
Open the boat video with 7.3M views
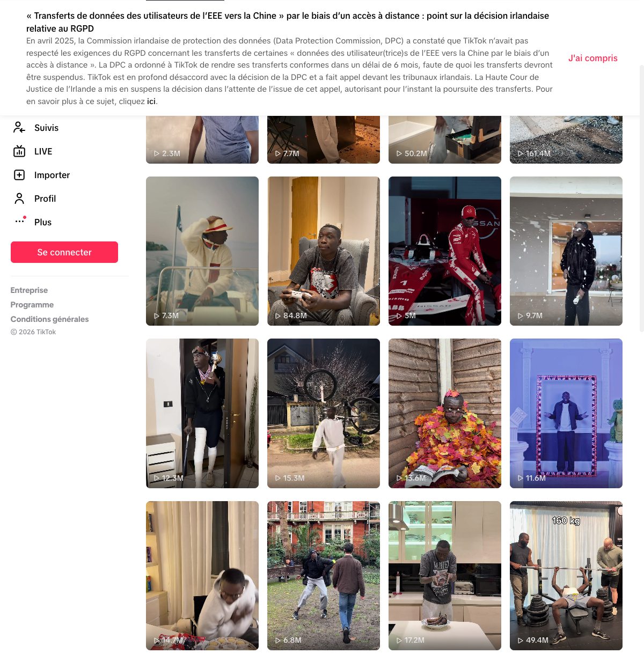tap(202, 251)
